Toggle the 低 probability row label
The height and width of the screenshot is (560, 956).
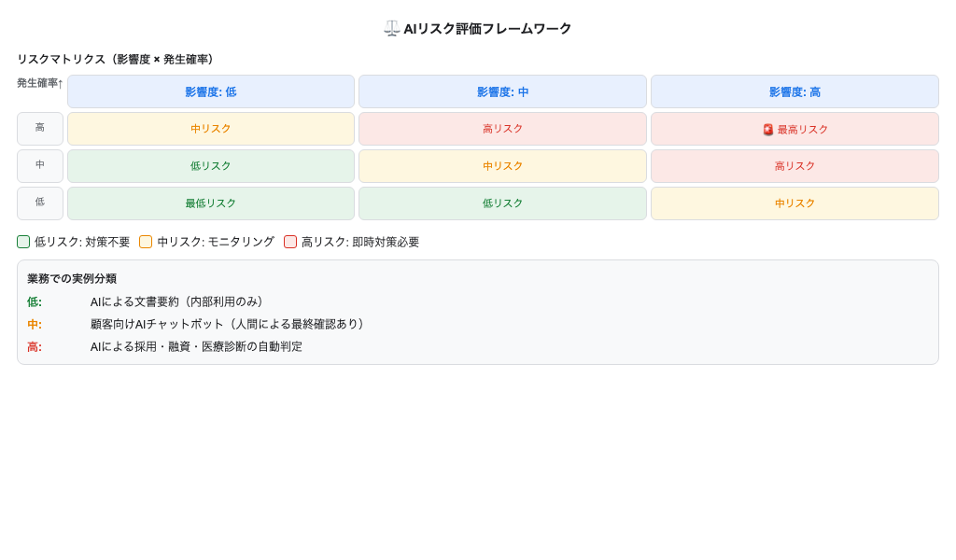[39, 203]
